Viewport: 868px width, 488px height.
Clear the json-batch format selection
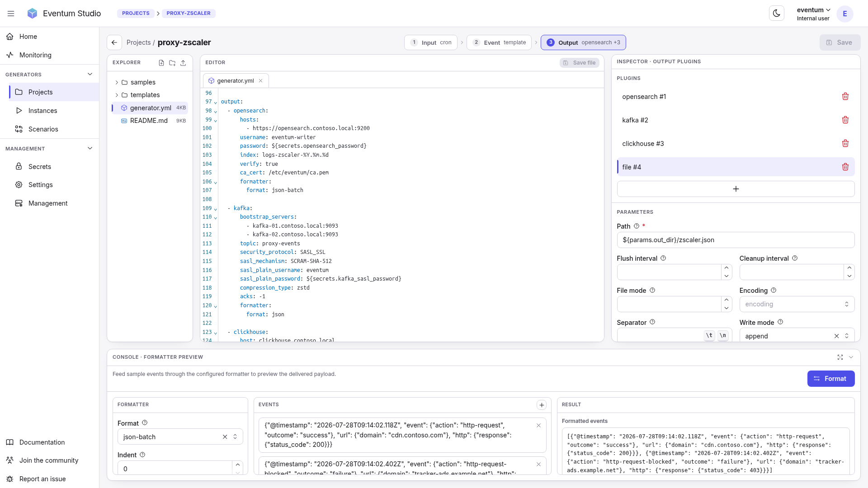coord(225,437)
